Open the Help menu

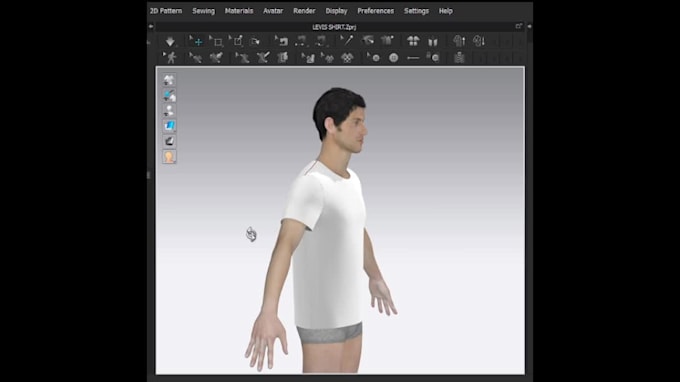pos(445,11)
